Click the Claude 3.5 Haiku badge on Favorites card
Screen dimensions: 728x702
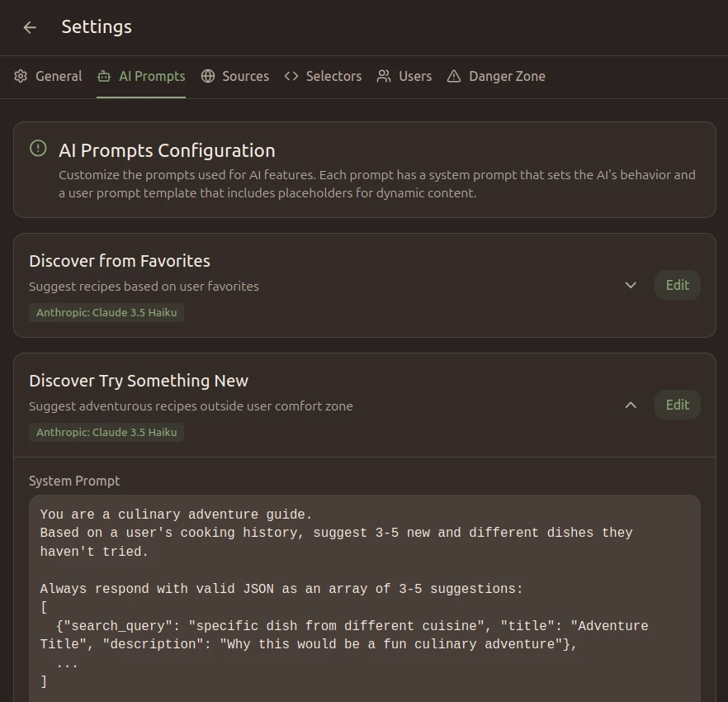106,312
